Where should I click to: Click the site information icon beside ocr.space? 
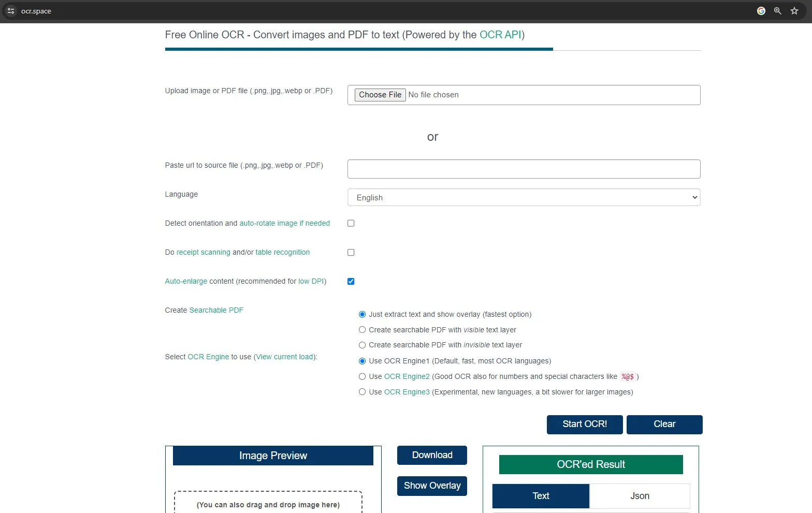click(x=11, y=11)
